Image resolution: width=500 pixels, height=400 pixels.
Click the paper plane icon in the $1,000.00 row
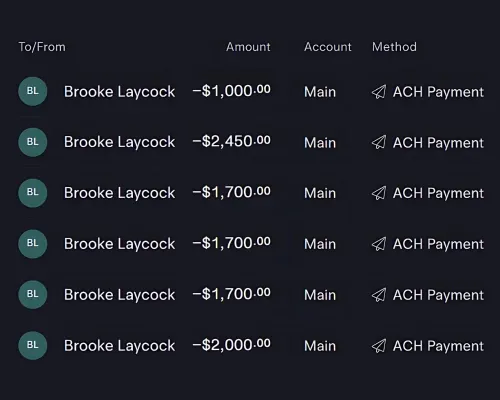tap(379, 92)
